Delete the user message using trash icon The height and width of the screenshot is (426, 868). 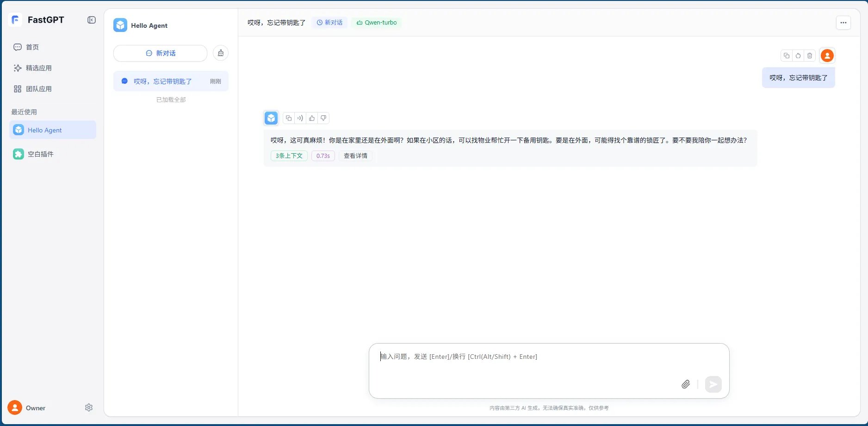click(810, 56)
